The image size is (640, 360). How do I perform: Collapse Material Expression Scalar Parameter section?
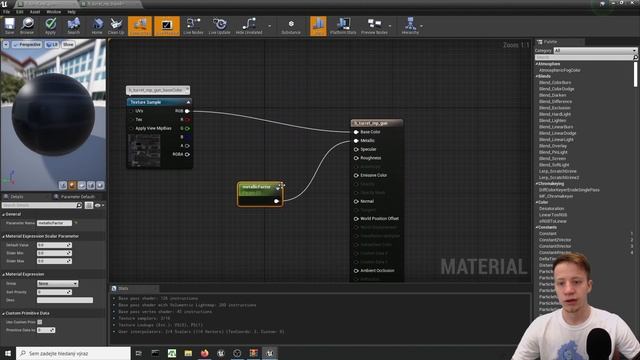[x=3, y=236]
